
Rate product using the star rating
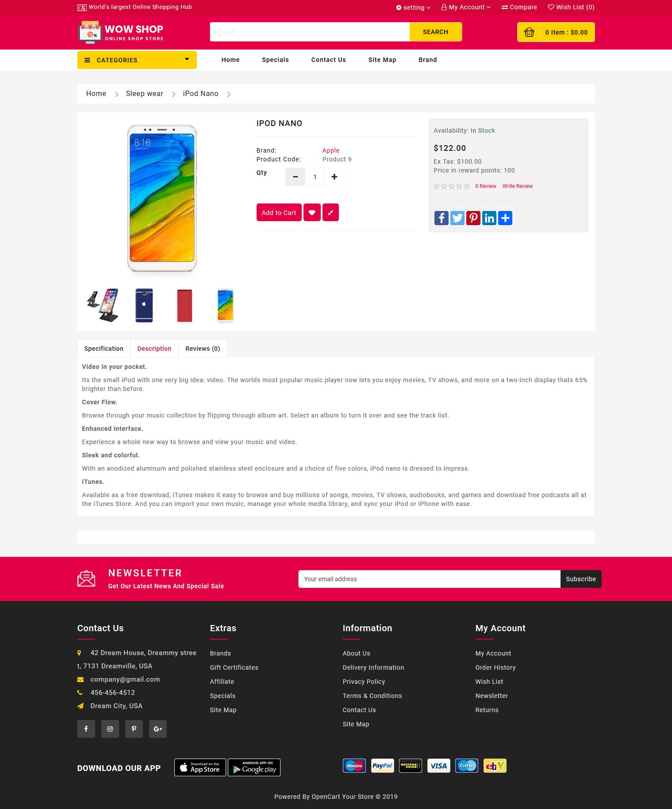click(x=452, y=186)
